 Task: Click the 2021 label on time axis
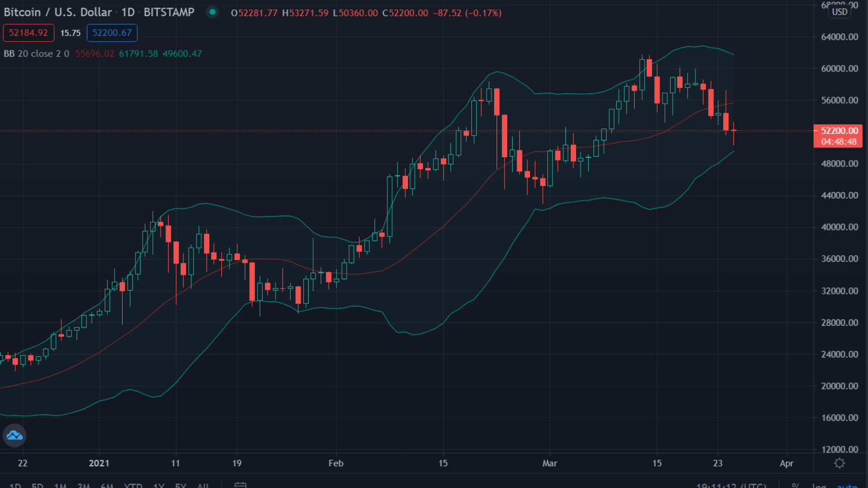99,463
